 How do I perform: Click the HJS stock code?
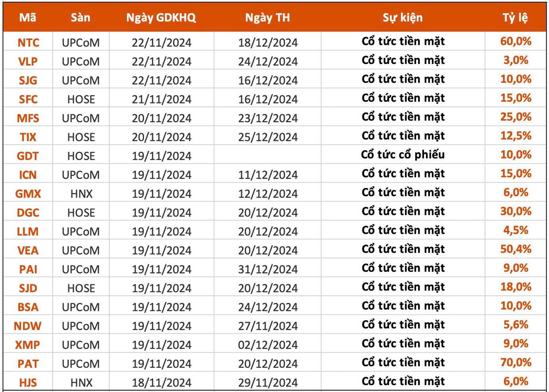point(28,382)
